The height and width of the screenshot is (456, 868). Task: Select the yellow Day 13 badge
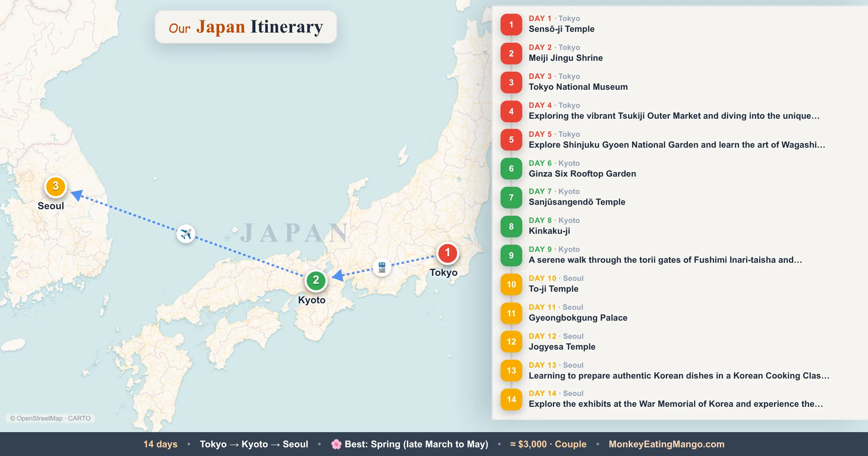511,371
